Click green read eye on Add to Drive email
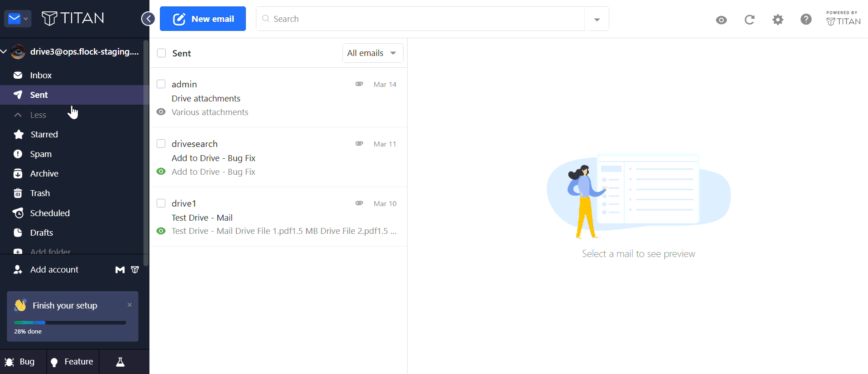This screenshot has height=374, width=868. [161, 172]
